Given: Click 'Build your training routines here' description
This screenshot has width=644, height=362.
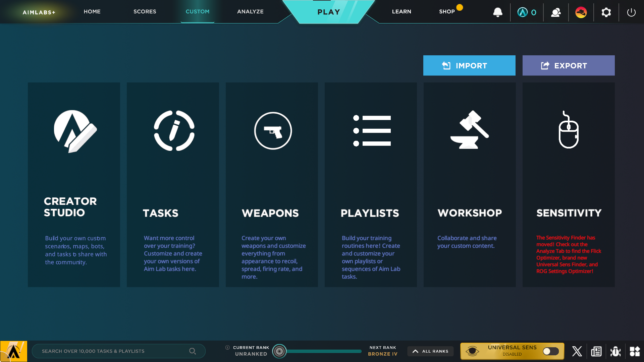Looking at the screenshot, I should coord(371,257).
